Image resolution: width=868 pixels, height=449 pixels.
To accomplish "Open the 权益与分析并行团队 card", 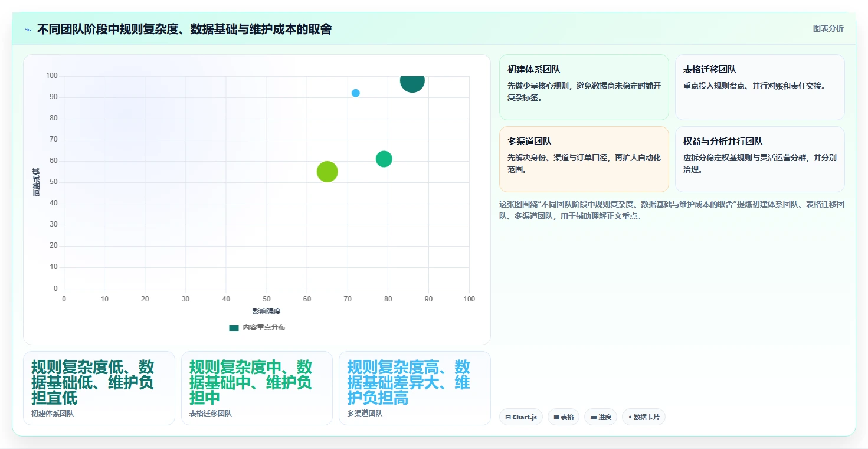I will [759, 159].
